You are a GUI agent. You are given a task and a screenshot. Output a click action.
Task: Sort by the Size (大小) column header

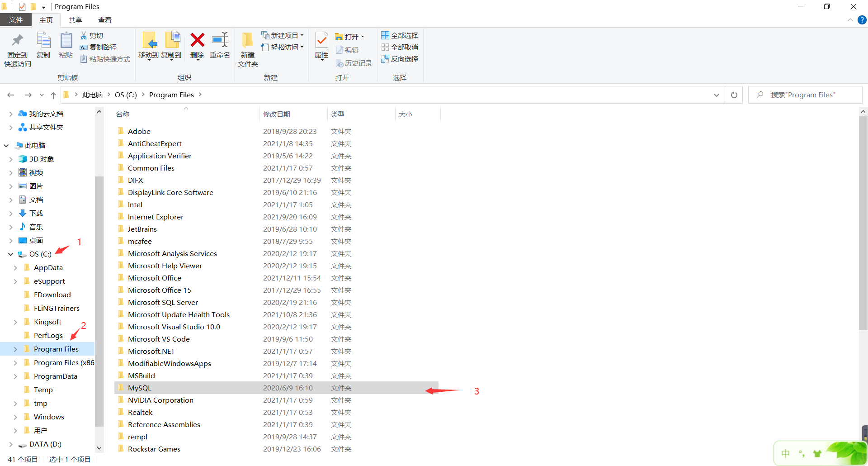click(418, 114)
